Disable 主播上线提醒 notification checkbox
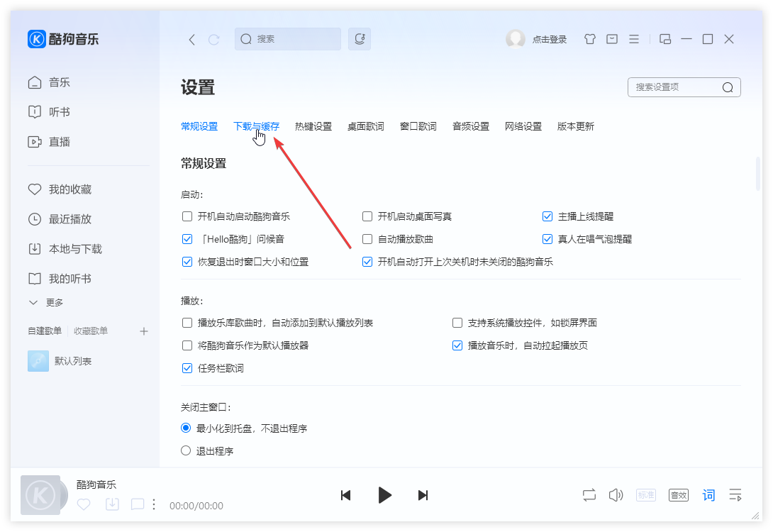 coord(547,216)
